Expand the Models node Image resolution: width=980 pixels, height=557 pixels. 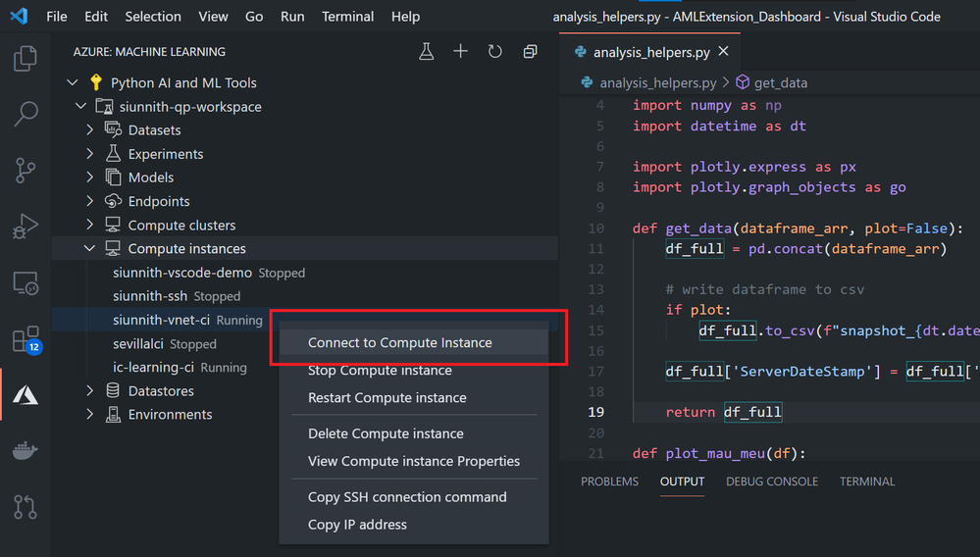click(90, 177)
